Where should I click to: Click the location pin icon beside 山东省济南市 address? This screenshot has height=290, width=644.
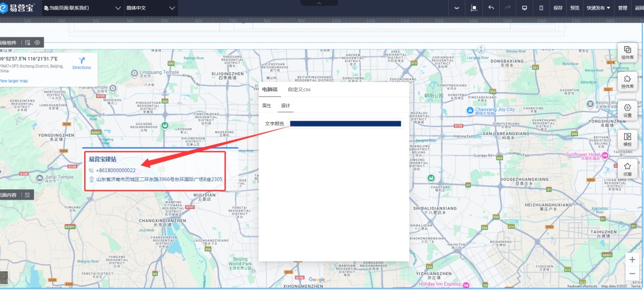click(x=91, y=180)
